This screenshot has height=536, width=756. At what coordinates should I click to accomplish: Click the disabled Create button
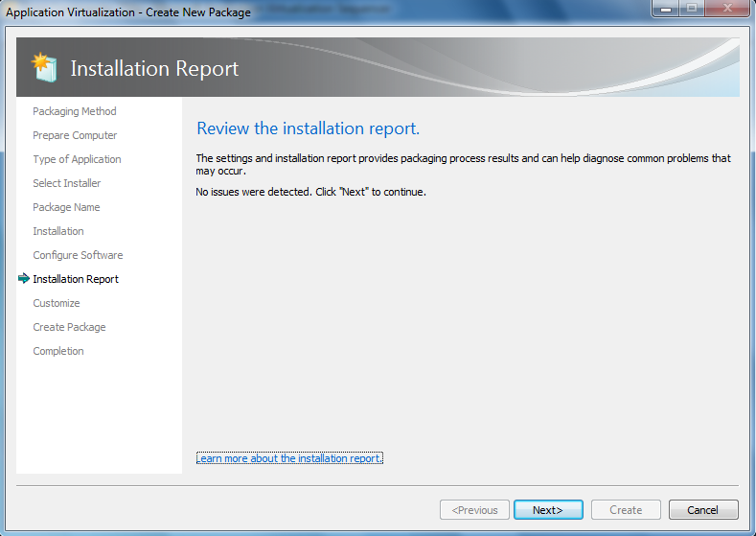point(626,510)
